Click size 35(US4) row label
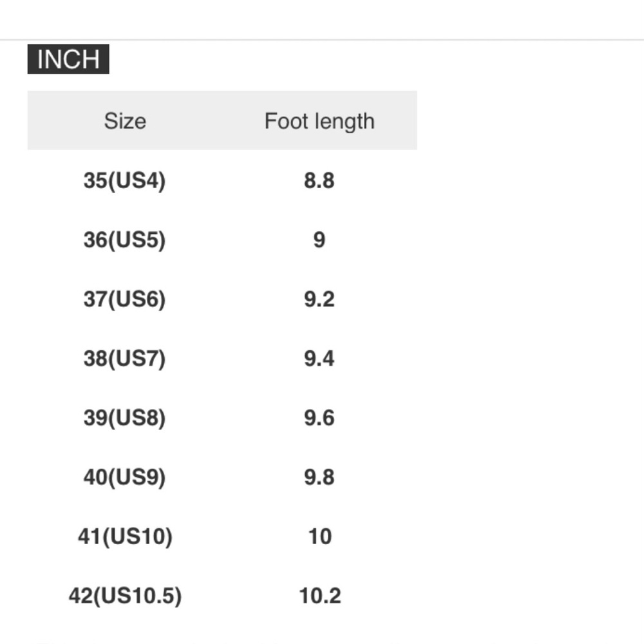This screenshot has height=644, width=644. click(x=124, y=181)
